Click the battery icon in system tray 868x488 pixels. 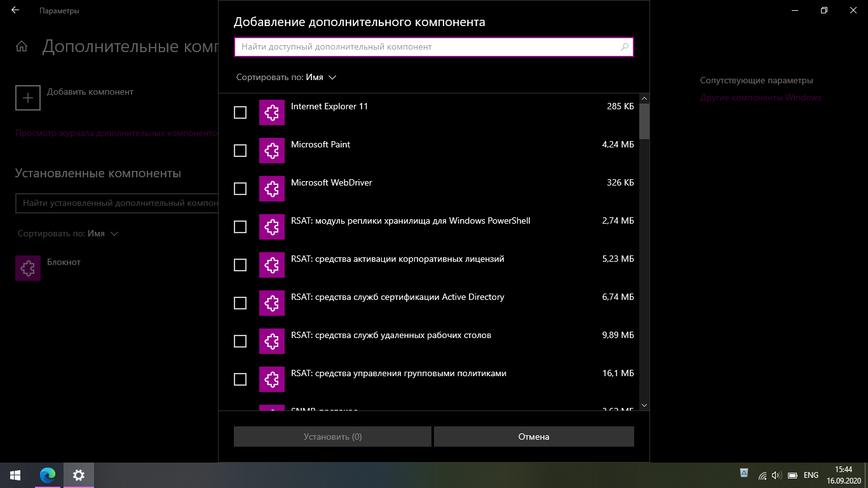pyautogui.click(x=792, y=475)
